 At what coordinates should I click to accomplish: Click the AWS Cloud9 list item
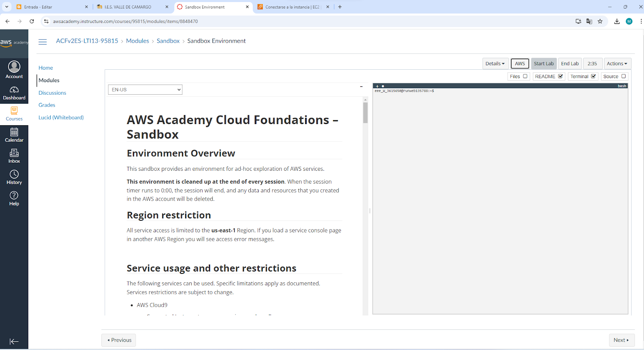pyautogui.click(x=152, y=305)
